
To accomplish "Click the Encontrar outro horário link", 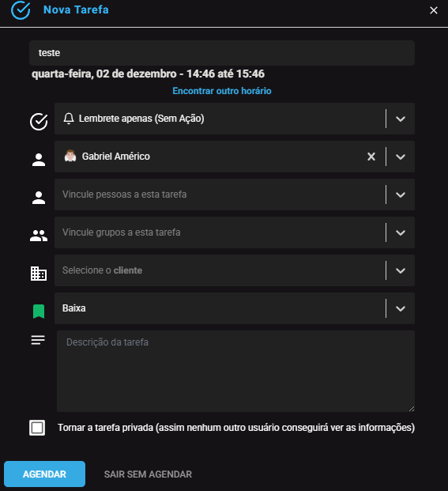I will click(x=222, y=91).
